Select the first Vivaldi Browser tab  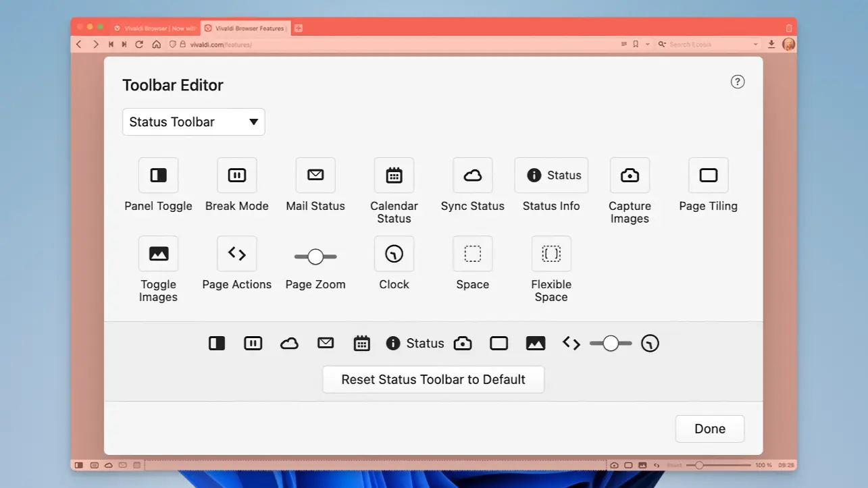(x=155, y=28)
